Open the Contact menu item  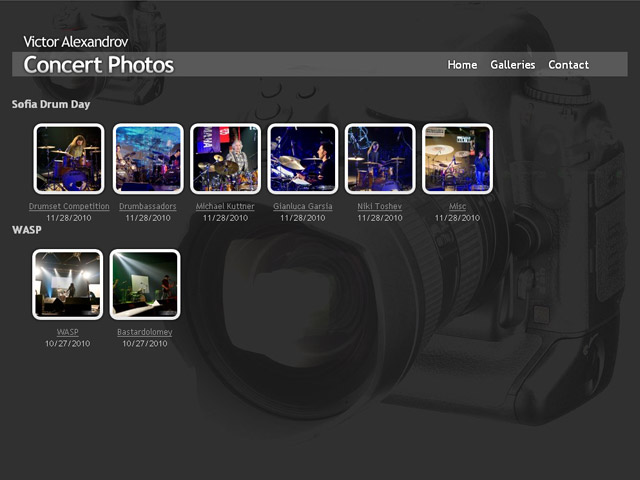(x=568, y=64)
